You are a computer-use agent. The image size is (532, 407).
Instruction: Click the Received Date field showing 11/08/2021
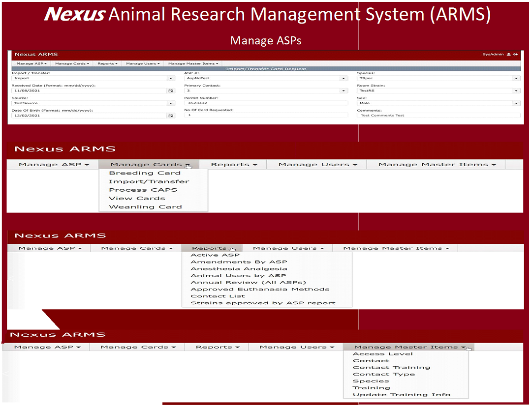90,91
